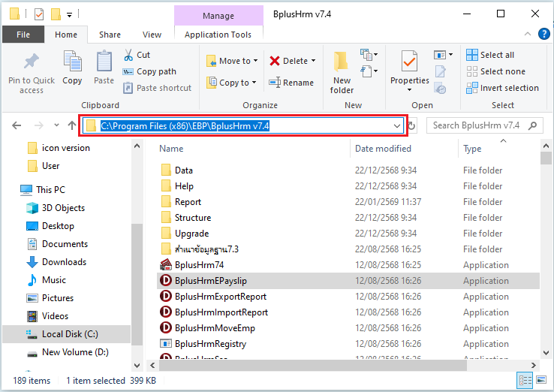Click the red Delete X icon
Viewport: 554px width, 392px height.
pyautogui.click(x=275, y=61)
